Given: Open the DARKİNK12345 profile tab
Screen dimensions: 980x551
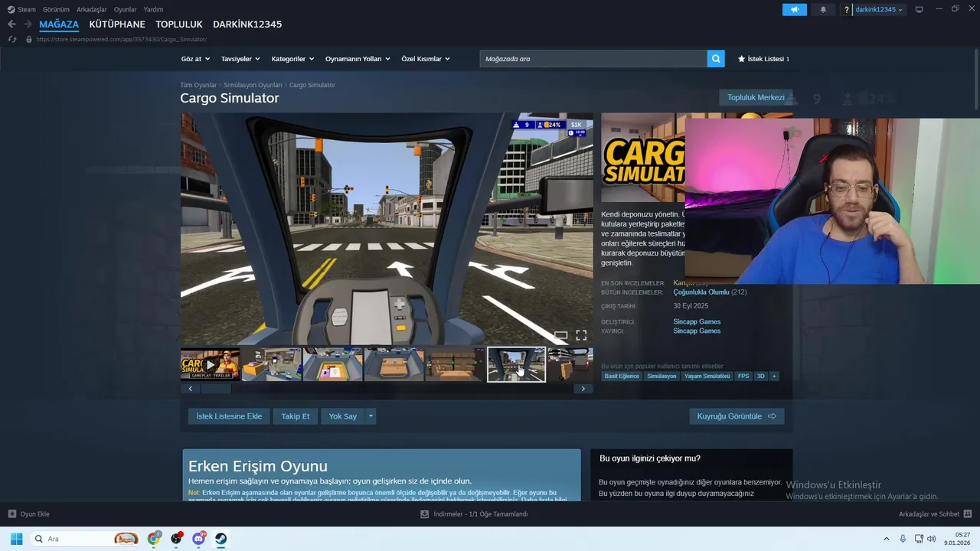Looking at the screenshot, I should coord(247,24).
